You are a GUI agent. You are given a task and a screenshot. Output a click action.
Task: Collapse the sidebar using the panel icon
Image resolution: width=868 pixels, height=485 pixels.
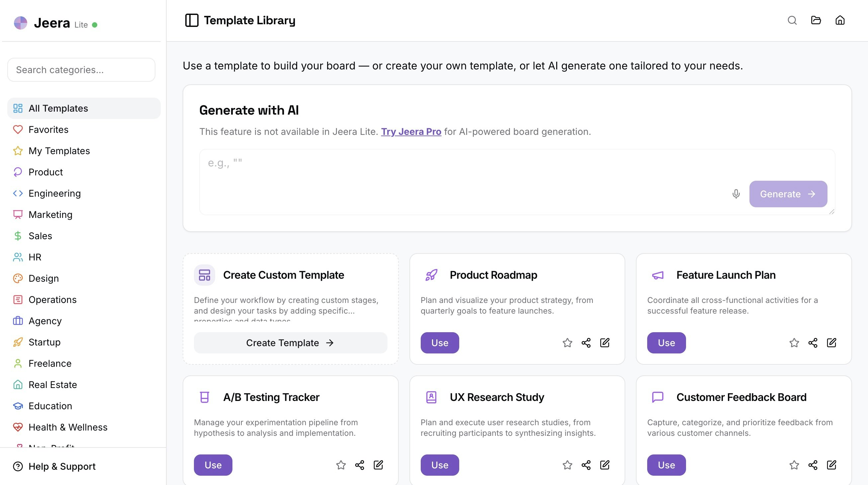192,20
